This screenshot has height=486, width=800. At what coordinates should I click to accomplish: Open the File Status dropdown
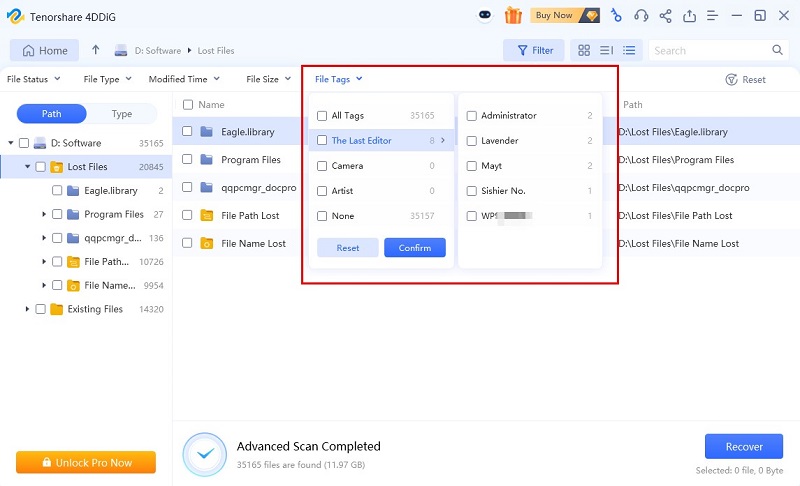pyautogui.click(x=34, y=79)
